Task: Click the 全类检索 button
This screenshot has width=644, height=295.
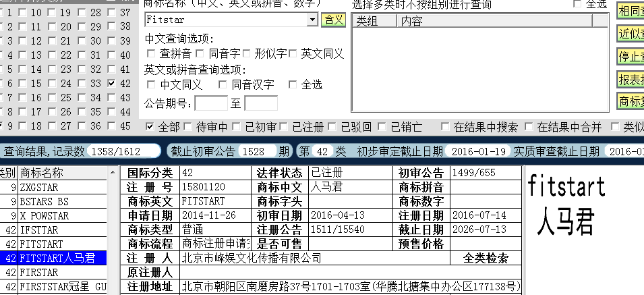Action: click(x=486, y=258)
